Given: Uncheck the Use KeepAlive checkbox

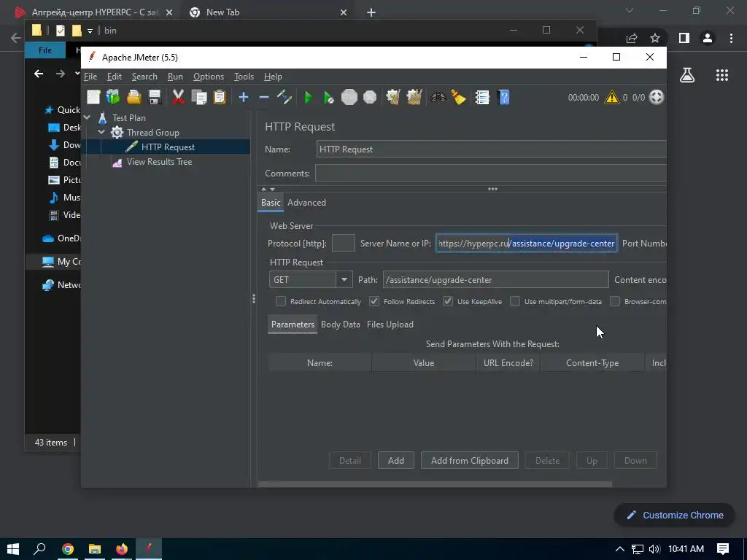Looking at the screenshot, I should [x=448, y=301].
